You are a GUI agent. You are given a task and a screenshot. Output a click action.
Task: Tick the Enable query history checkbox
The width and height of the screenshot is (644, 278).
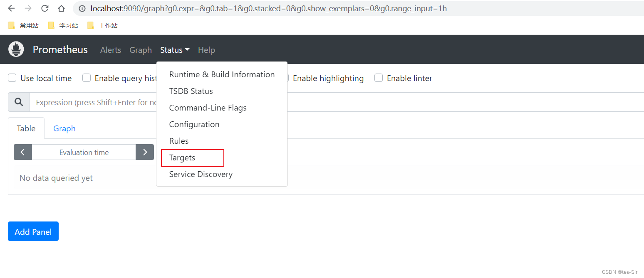(87, 78)
